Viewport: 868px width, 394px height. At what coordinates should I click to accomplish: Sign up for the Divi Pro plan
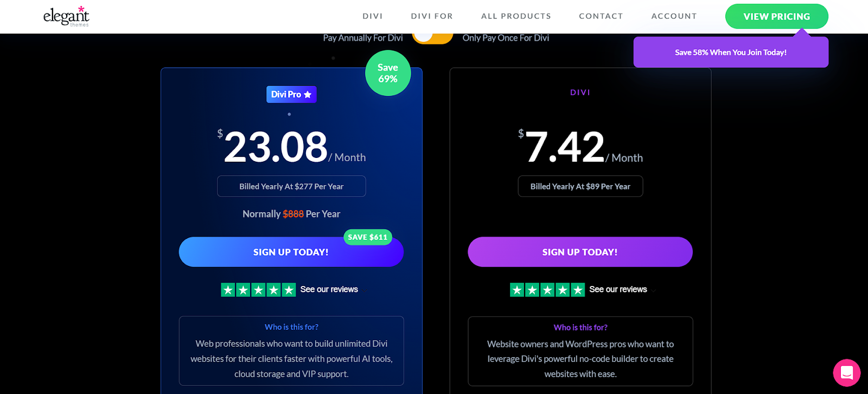(291, 252)
